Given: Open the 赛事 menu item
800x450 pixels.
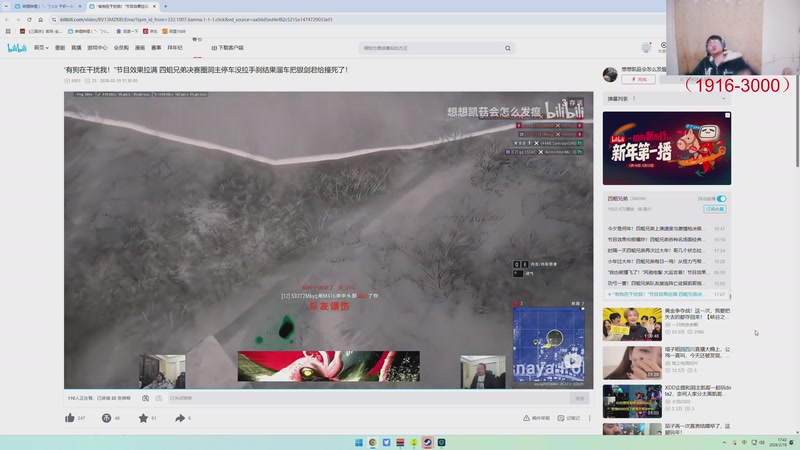Looking at the screenshot, I should [x=156, y=48].
